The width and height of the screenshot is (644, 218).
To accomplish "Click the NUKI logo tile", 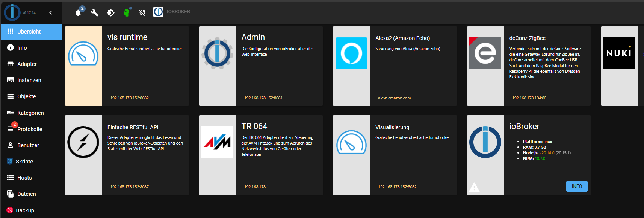I will pos(619,53).
